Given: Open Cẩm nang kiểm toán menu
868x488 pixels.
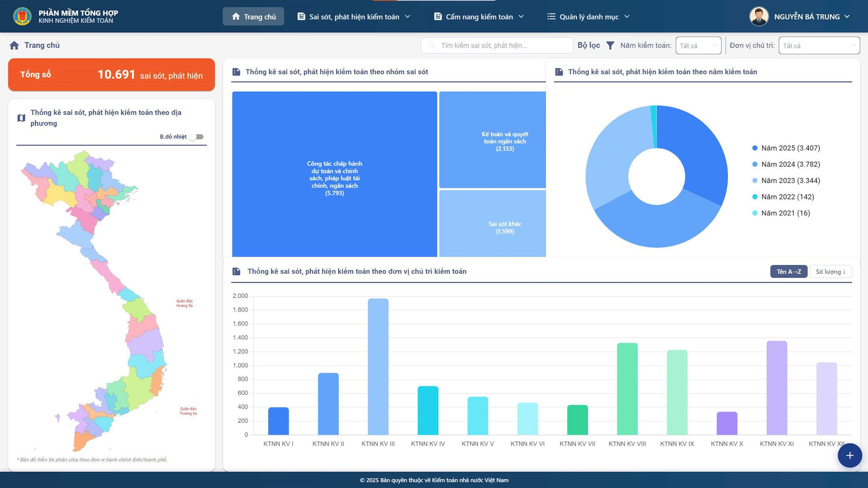Looking at the screenshot, I should [479, 17].
